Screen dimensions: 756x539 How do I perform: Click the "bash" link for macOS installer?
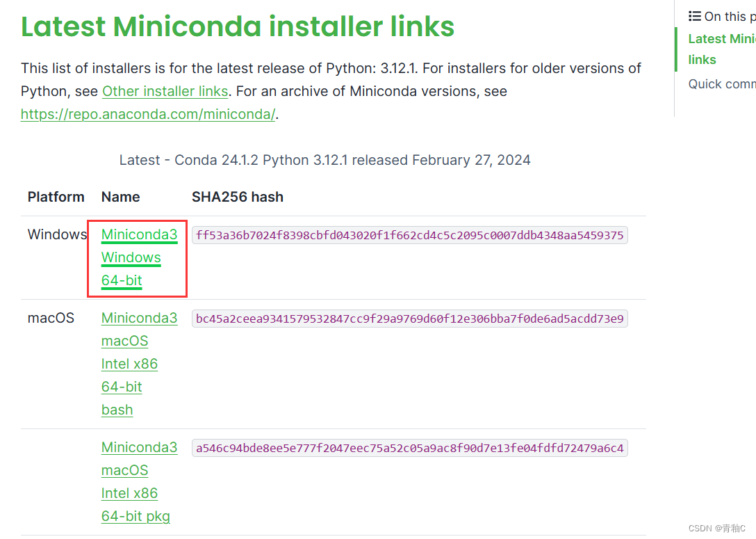click(x=117, y=410)
